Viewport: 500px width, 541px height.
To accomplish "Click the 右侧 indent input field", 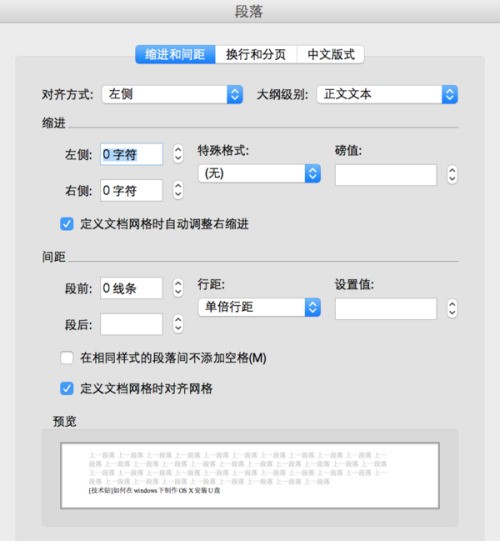I will 131,190.
